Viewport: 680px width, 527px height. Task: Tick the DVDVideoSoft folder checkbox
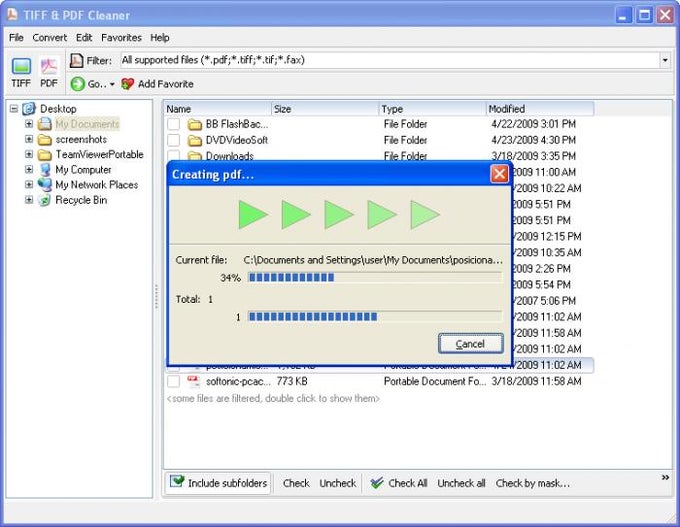coord(173,141)
